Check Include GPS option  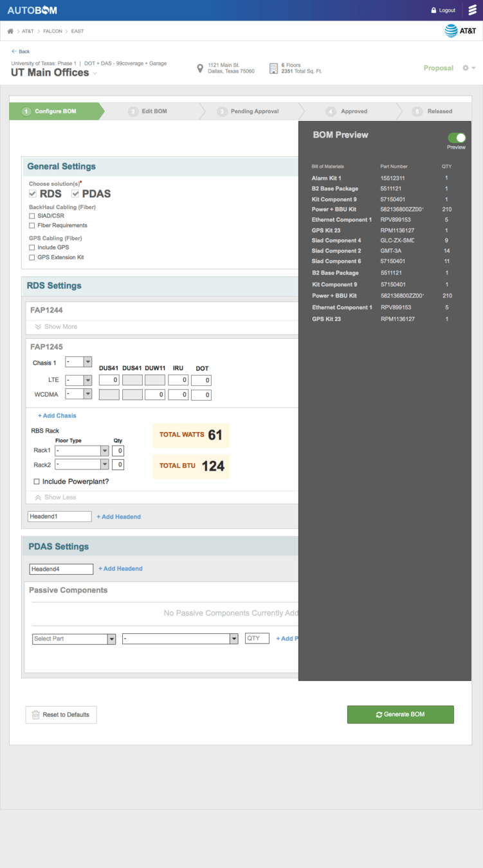32,248
